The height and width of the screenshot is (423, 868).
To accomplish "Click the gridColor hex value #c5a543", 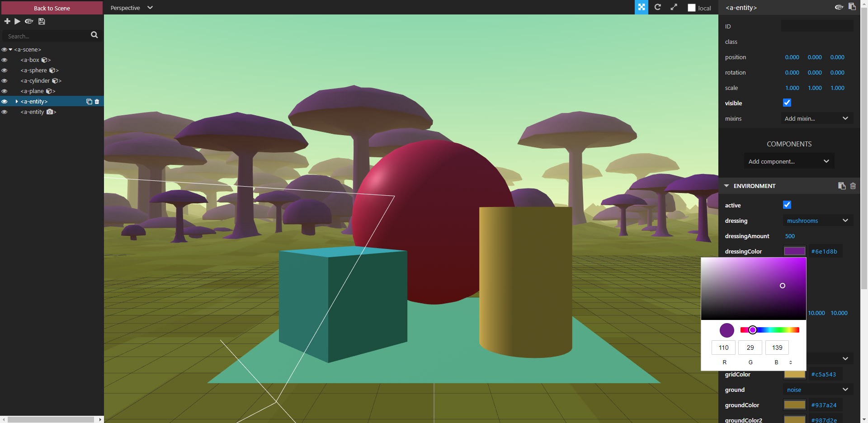I will pyautogui.click(x=824, y=374).
